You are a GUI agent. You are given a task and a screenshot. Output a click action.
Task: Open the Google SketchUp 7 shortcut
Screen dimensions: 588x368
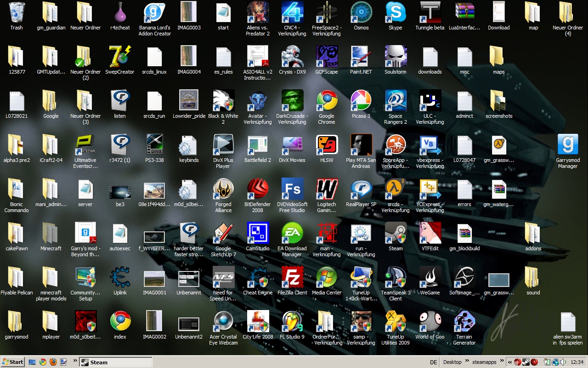(x=223, y=234)
